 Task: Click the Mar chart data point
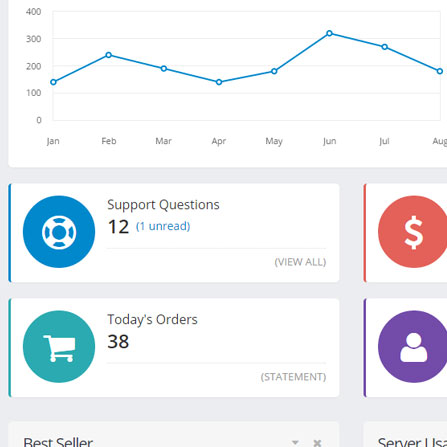(164, 69)
